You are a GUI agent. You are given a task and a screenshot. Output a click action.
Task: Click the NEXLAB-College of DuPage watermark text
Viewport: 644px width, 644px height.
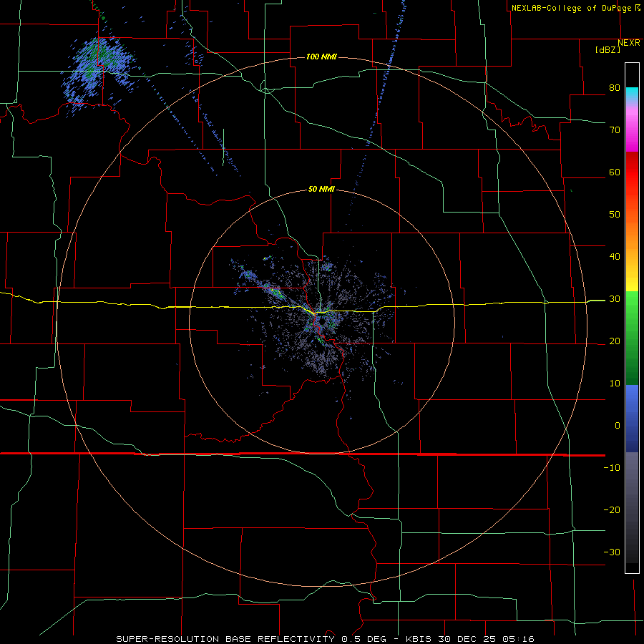coord(576,8)
